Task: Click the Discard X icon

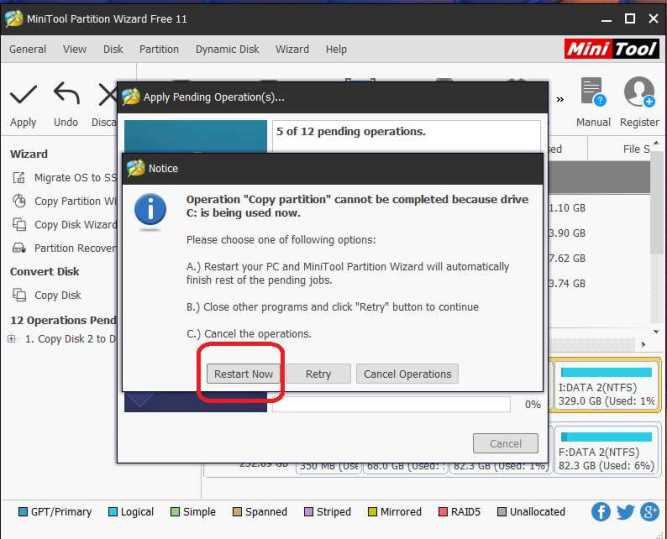Action: 107,94
